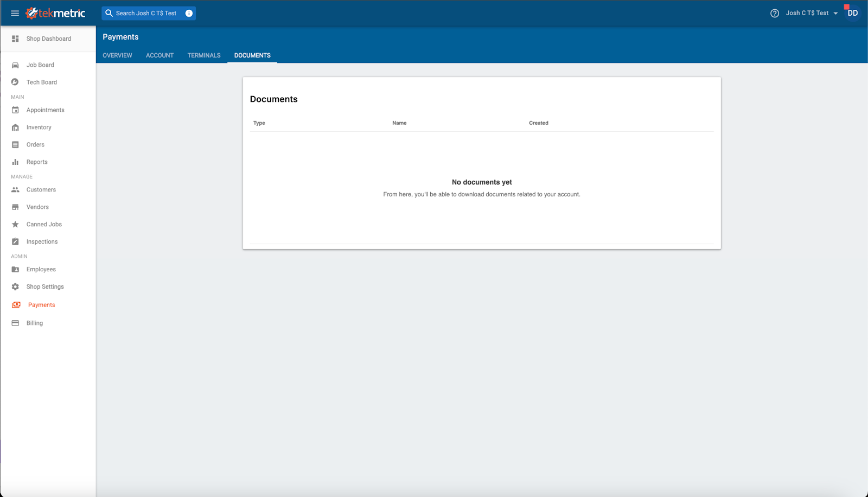
Task: Switch to the Account tab
Action: 159,55
